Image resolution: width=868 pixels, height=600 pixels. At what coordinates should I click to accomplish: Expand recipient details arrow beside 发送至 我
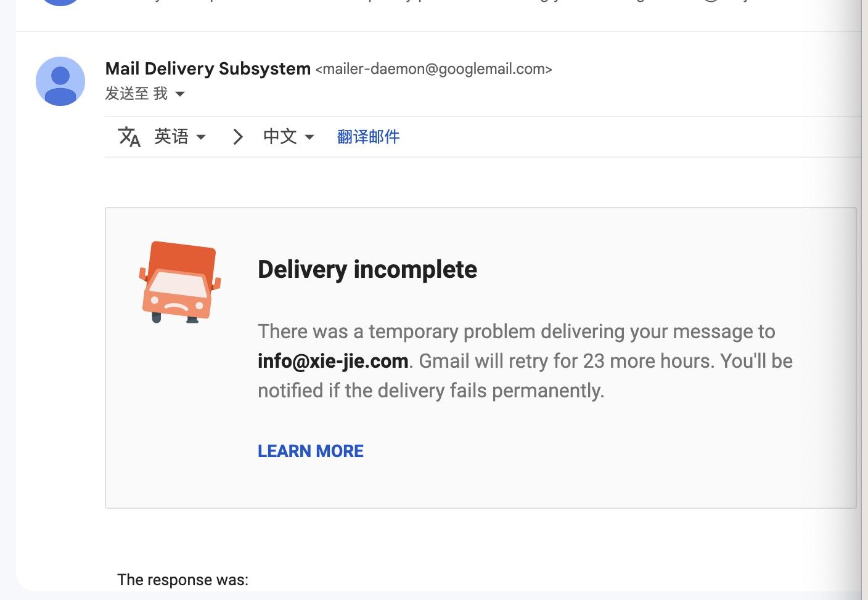(x=180, y=94)
